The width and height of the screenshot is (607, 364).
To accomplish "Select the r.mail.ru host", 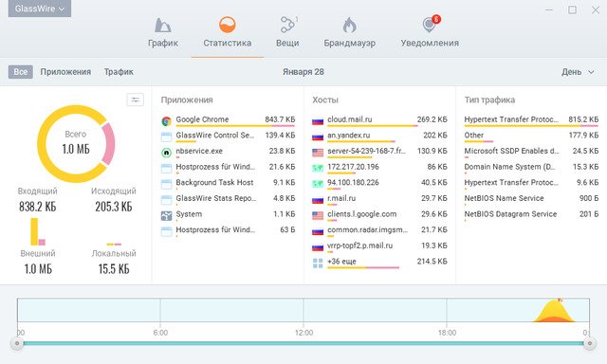I will click(x=379, y=199).
